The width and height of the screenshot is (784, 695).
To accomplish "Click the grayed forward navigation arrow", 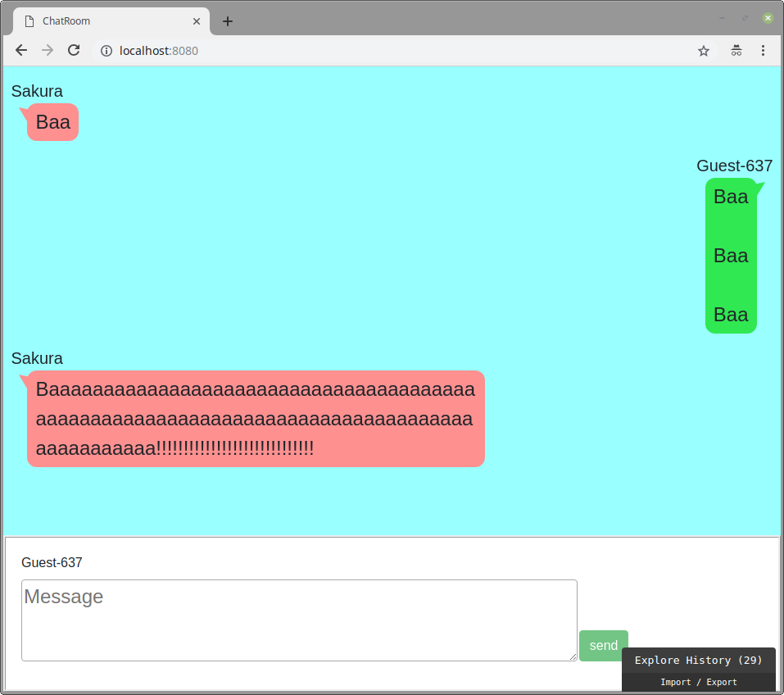I will coord(47,50).
